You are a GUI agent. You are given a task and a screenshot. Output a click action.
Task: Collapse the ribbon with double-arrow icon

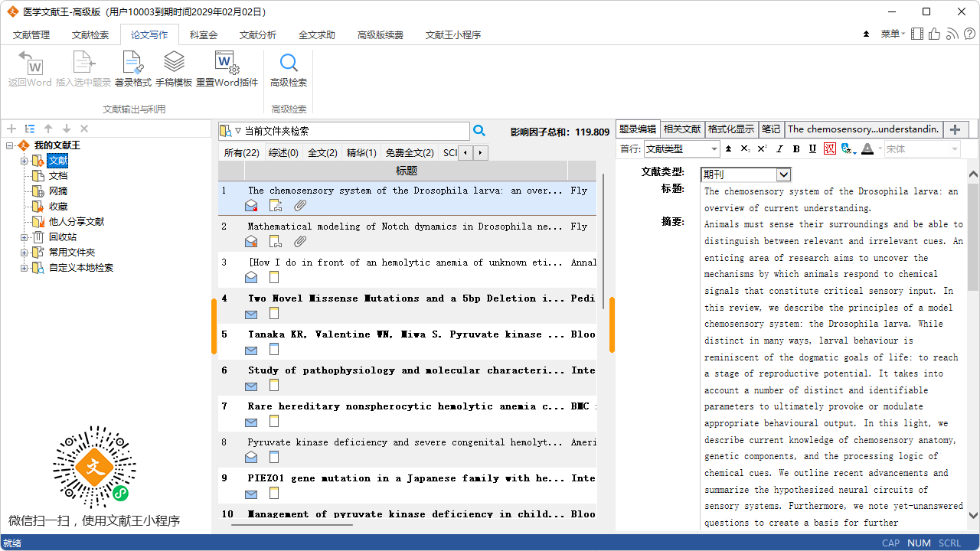866,34
